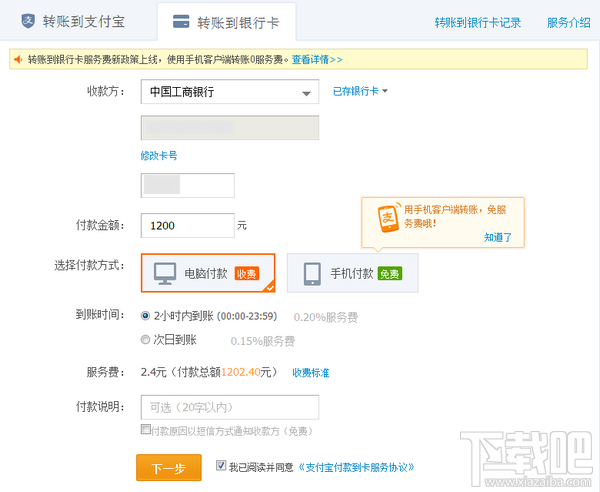Choose 电脑付款 payment method
Viewport: 600px width, 492px height.
(208, 273)
